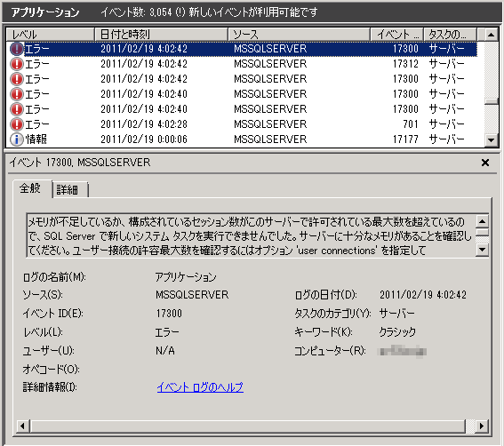Click MSSQLSERVER source in the 情報 row
This screenshot has width=504, height=446.
coord(270,139)
